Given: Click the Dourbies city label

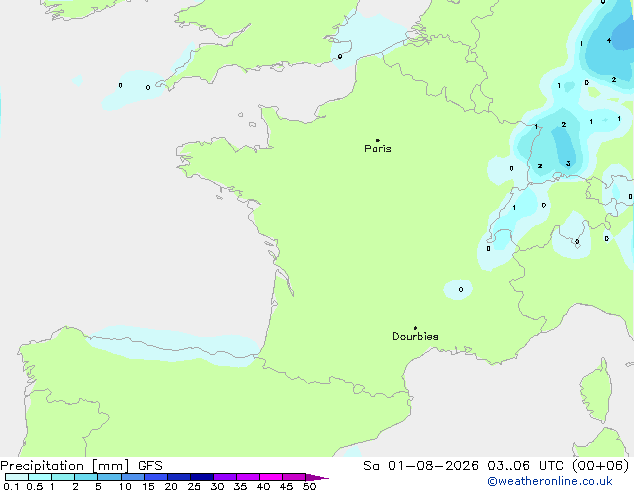Looking at the screenshot, I should click(415, 336).
